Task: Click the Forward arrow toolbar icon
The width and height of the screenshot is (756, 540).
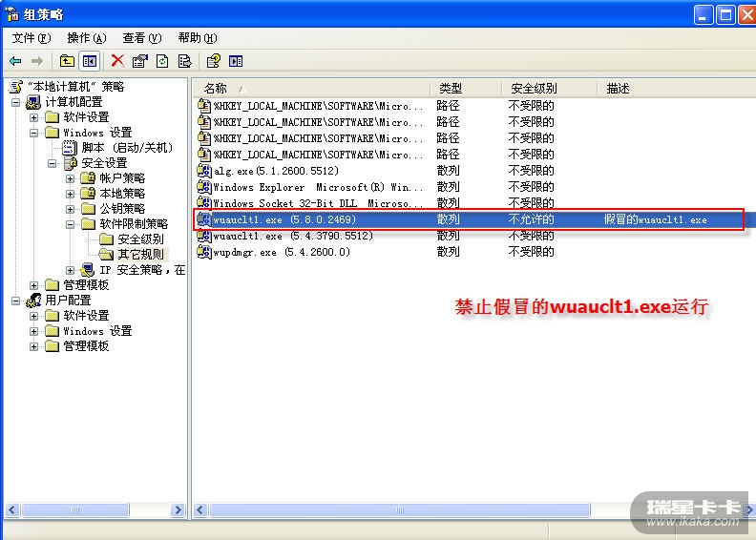Action: (37, 61)
